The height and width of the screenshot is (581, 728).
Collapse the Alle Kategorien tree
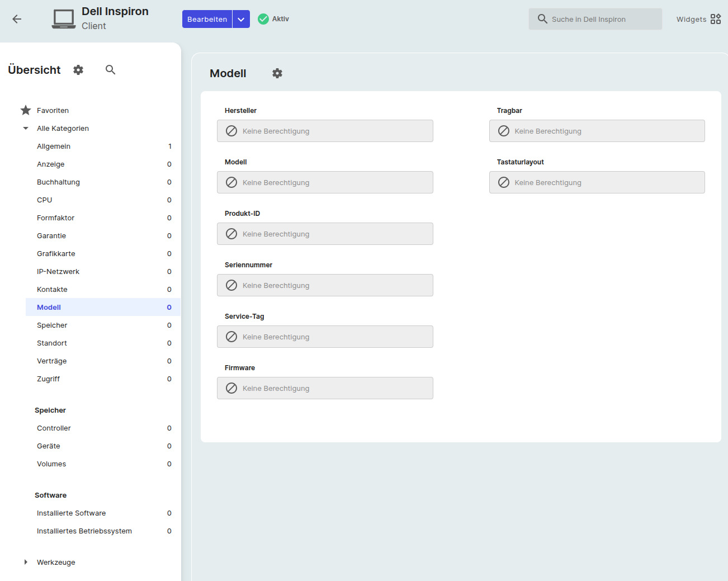click(x=26, y=128)
